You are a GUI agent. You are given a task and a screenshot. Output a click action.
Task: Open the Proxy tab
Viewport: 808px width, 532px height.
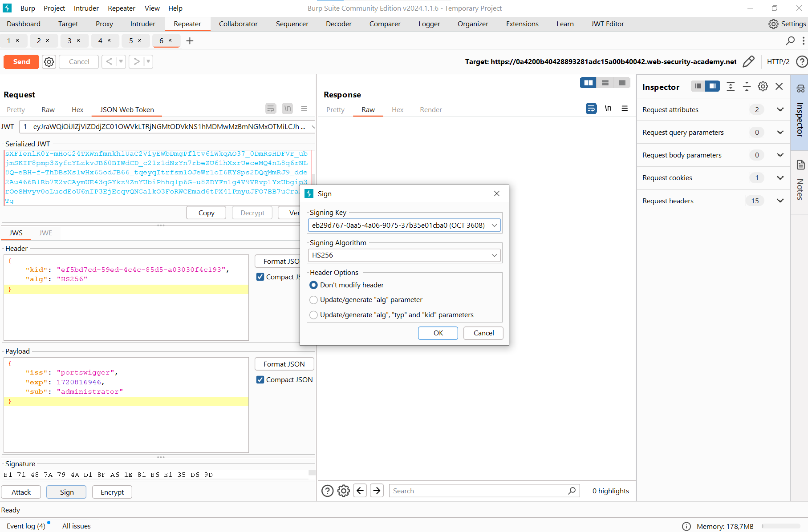pyautogui.click(x=104, y=24)
